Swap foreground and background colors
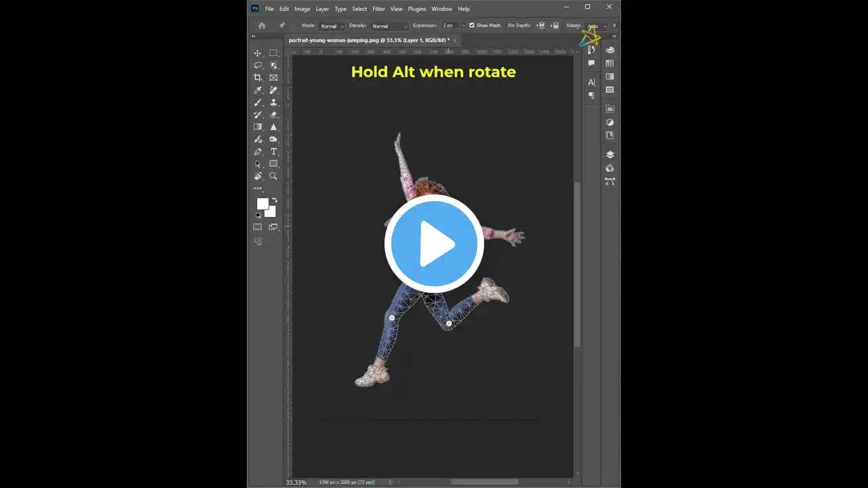 [x=275, y=200]
